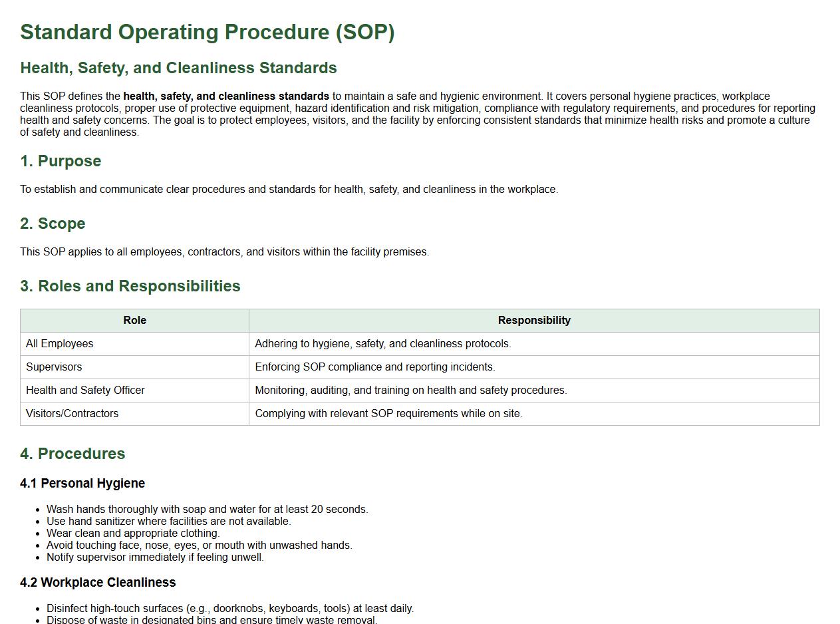840x624 pixels.
Task: Click the 'Disinfect high-touch surfaces' bullet item
Action: (x=230, y=609)
